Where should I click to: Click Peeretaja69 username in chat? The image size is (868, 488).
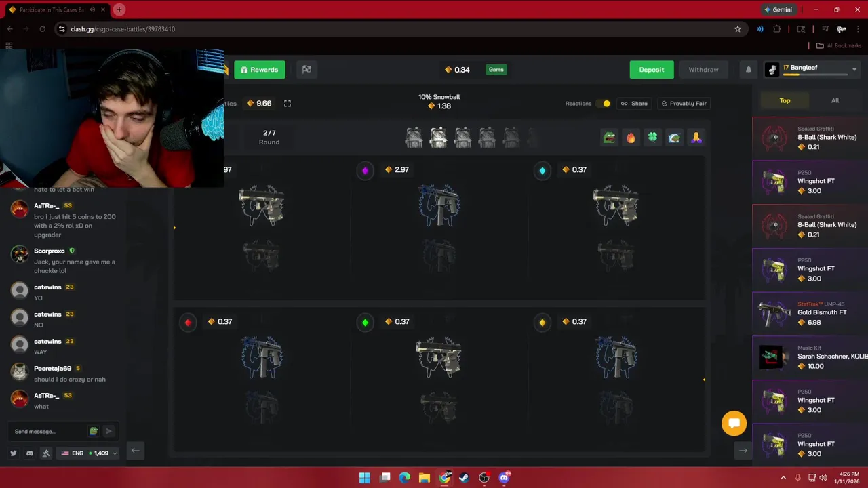pyautogui.click(x=52, y=369)
